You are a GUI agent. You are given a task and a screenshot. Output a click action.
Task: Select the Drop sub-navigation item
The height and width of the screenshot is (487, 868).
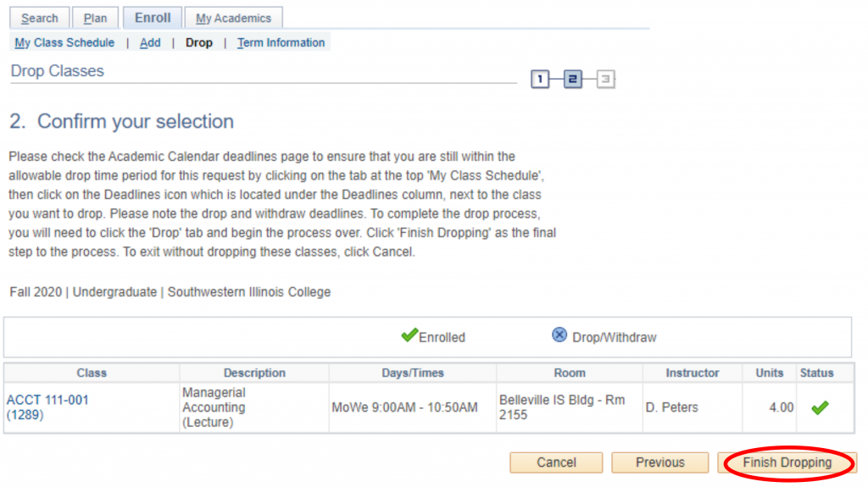point(199,42)
